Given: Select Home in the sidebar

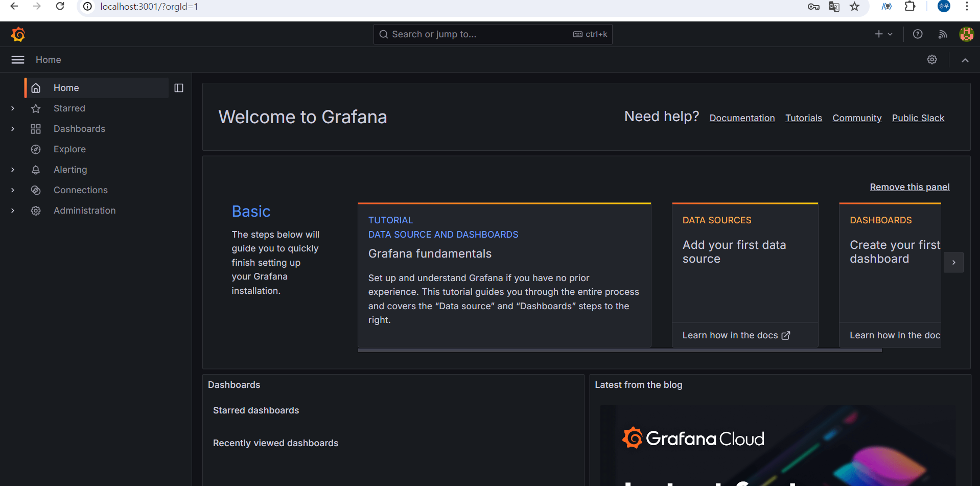Looking at the screenshot, I should click(x=97, y=88).
